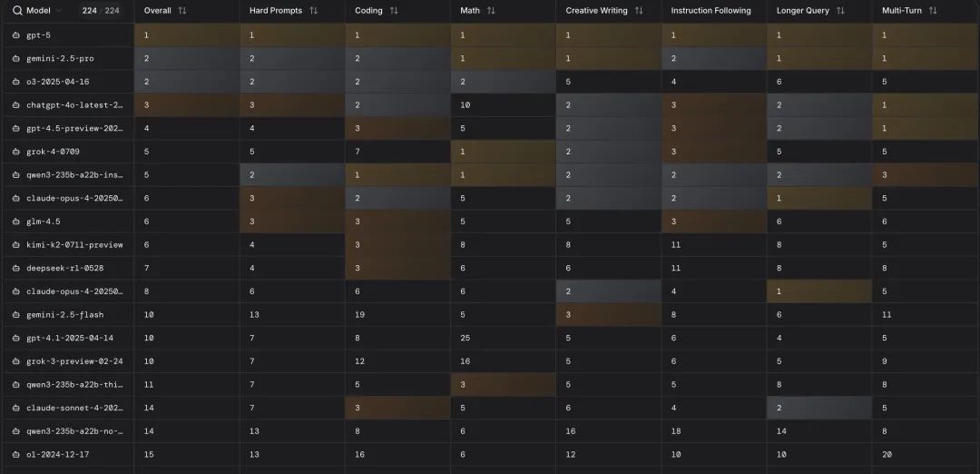Open the Model dropdown chevron

coord(60,11)
